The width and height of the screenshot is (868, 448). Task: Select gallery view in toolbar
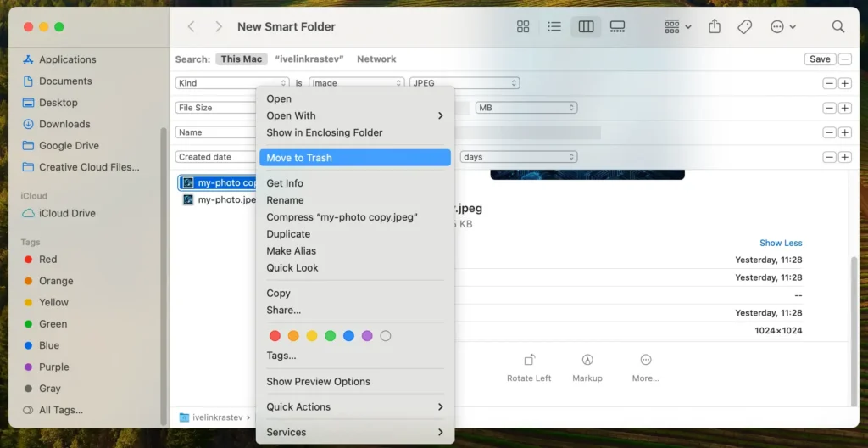coord(617,27)
